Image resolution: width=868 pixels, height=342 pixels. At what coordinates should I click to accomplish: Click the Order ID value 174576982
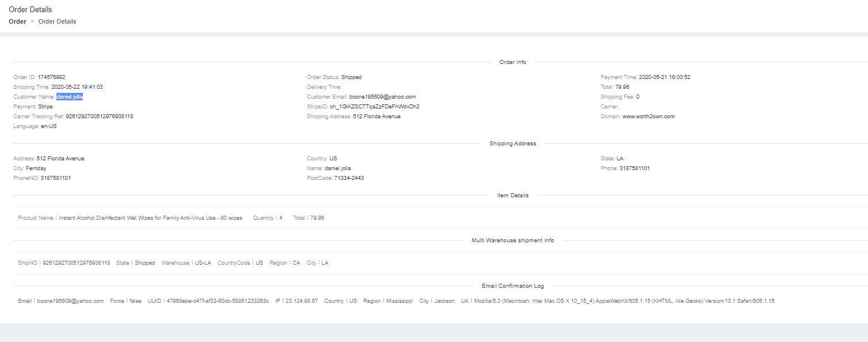pos(51,77)
